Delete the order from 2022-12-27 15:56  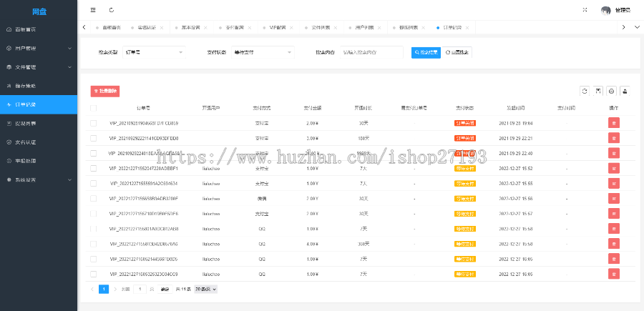[x=614, y=199]
